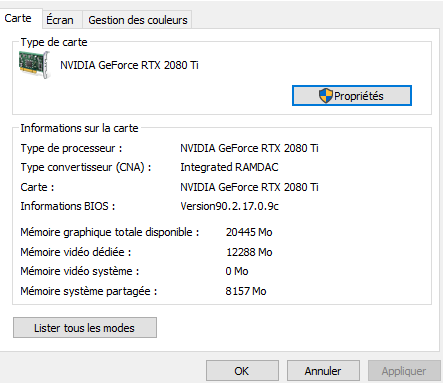
Task: Confirm with the OK button
Action: click(242, 371)
